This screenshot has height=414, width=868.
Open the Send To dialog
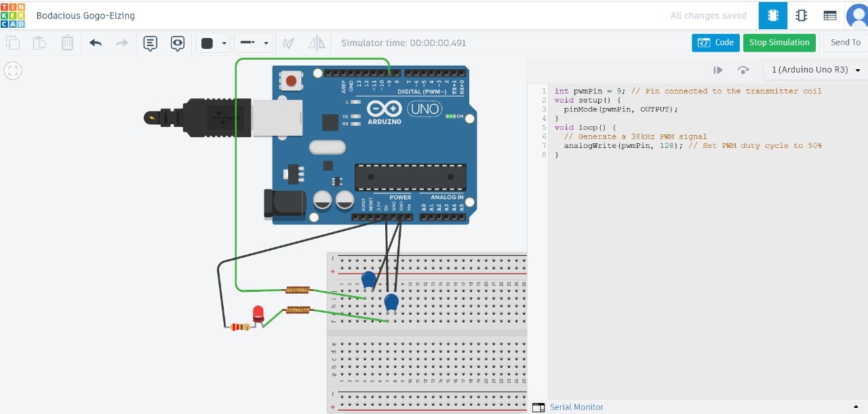click(846, 43)
